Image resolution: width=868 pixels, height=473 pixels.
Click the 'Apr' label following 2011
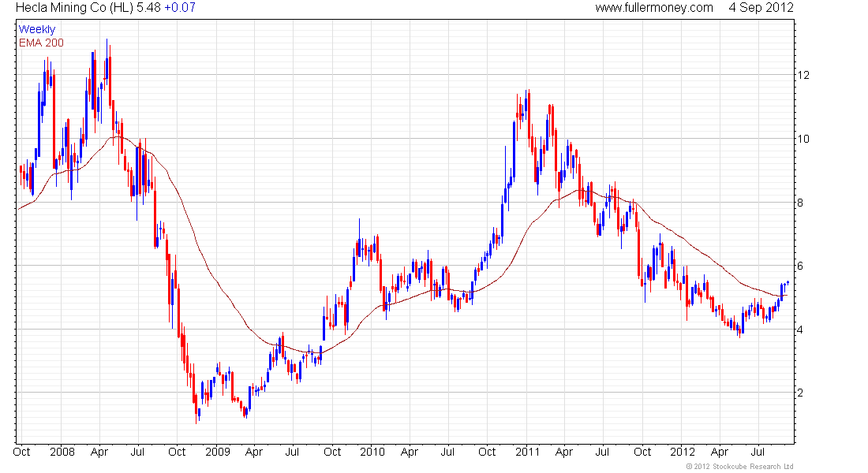click(x=563, y=452)
